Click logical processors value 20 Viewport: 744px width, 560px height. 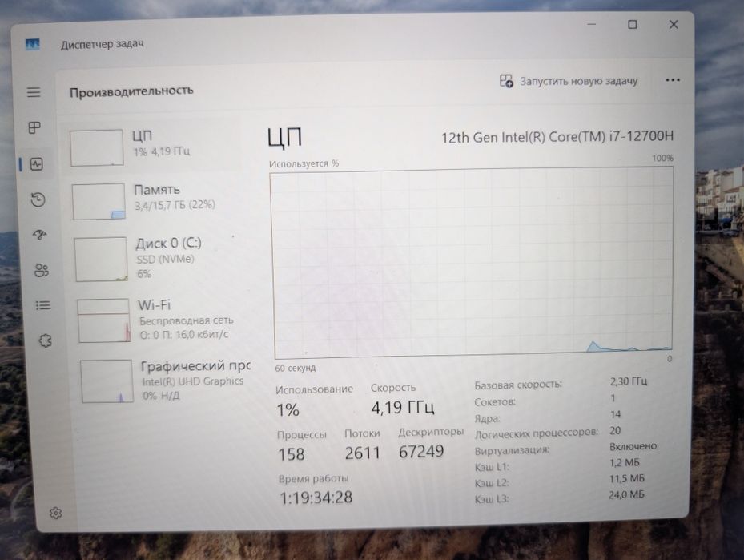pyautogui.click(x=615, y=430)
